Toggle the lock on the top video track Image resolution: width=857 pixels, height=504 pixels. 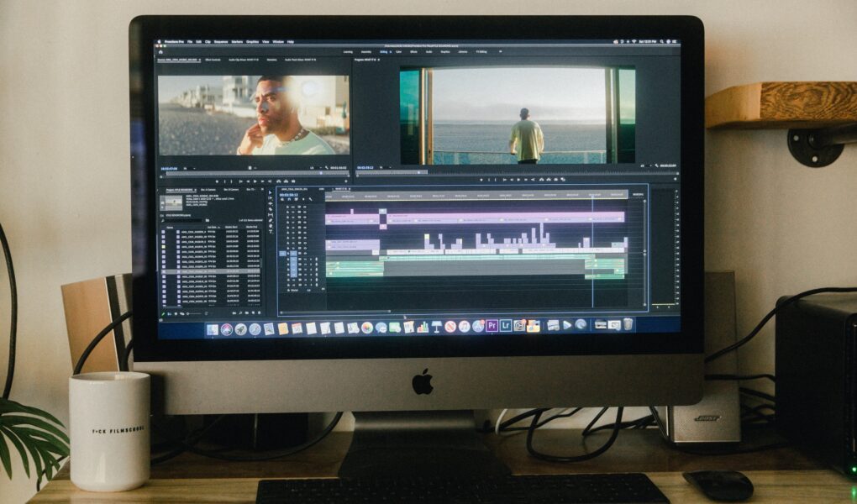[x=287, y=207]
